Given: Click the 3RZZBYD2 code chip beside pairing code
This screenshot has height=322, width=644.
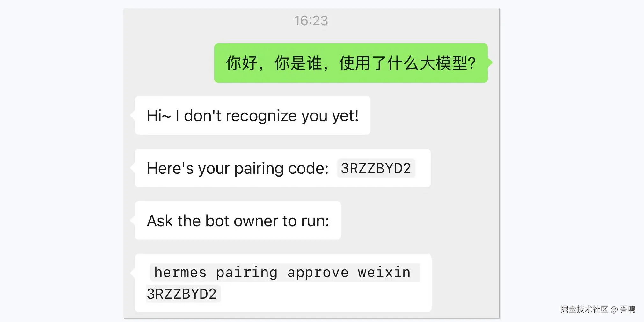Looking at the screenshot, I should (376, 168).
